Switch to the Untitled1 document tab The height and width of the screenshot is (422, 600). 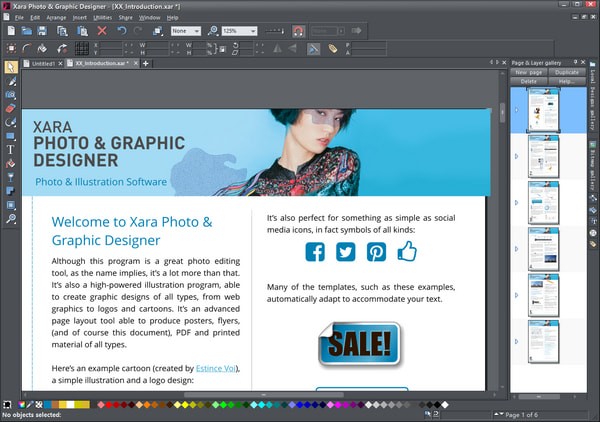click(x=45, y=63)
